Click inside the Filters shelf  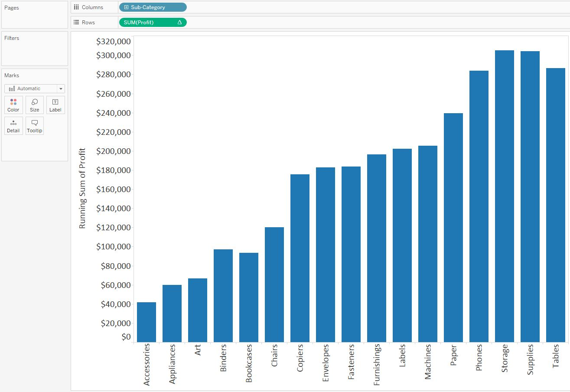34,48
